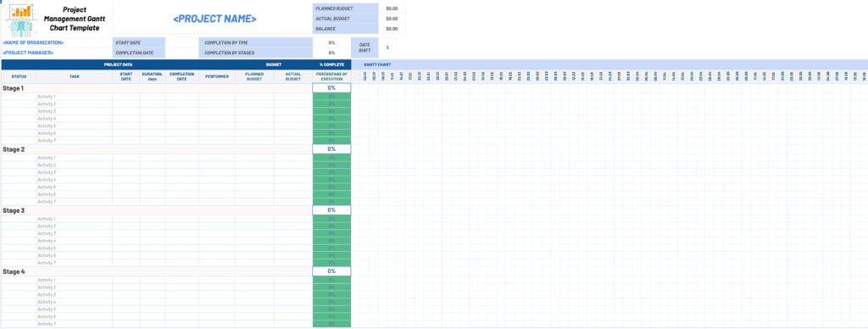Click the PERFORMER column header
868x329 pixels.
(217, 76)
